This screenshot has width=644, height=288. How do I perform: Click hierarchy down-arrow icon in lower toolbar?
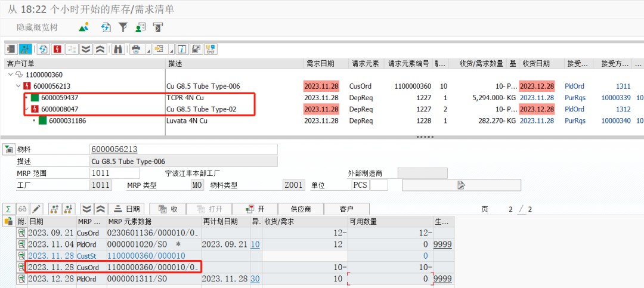69,209
